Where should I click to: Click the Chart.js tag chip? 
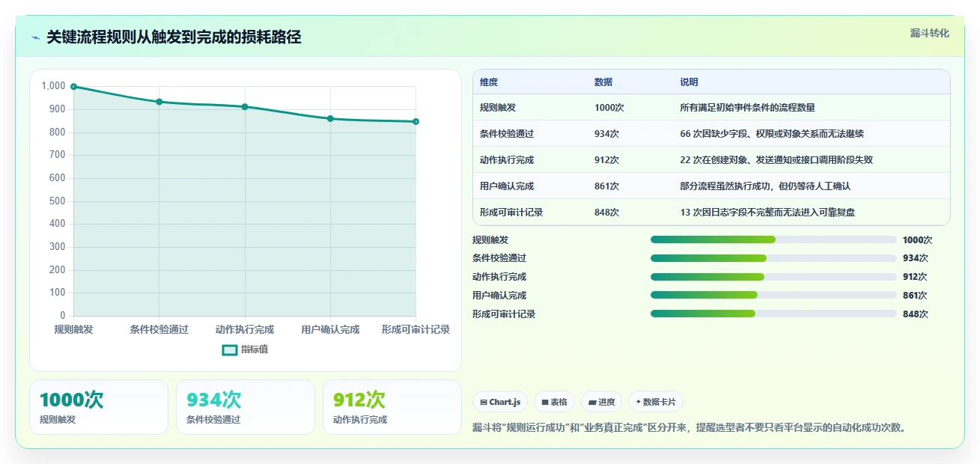point(500,402)
